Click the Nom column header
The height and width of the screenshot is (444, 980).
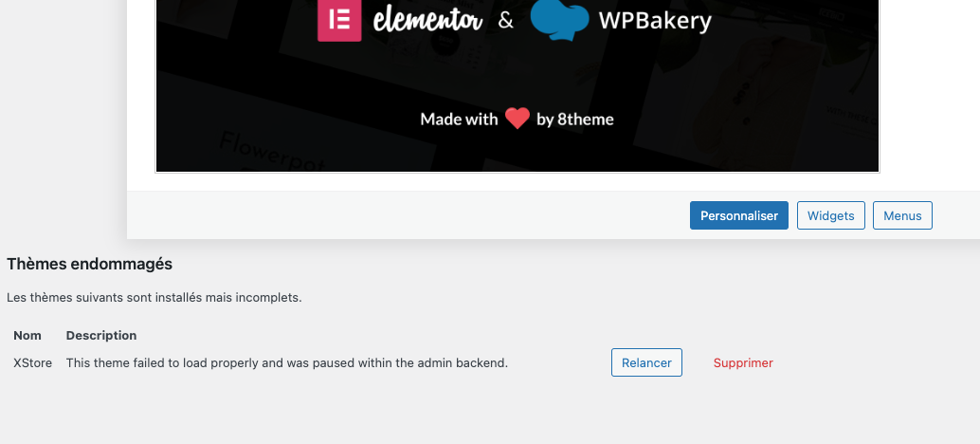click(x=27, y=335)
